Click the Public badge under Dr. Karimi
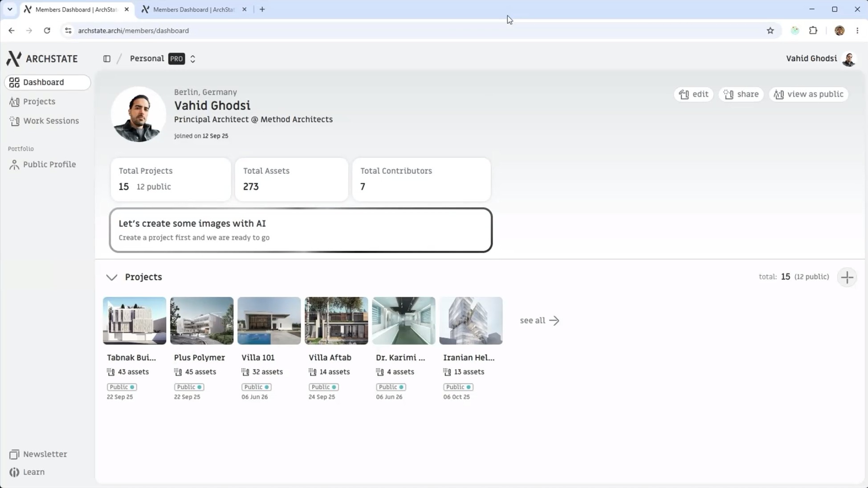Viewport: 868px width, 488px height. click(391, 387)
